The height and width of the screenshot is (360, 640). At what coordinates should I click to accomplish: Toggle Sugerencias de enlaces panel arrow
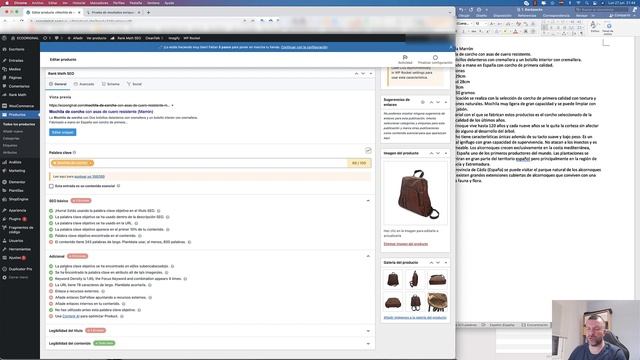446,102
